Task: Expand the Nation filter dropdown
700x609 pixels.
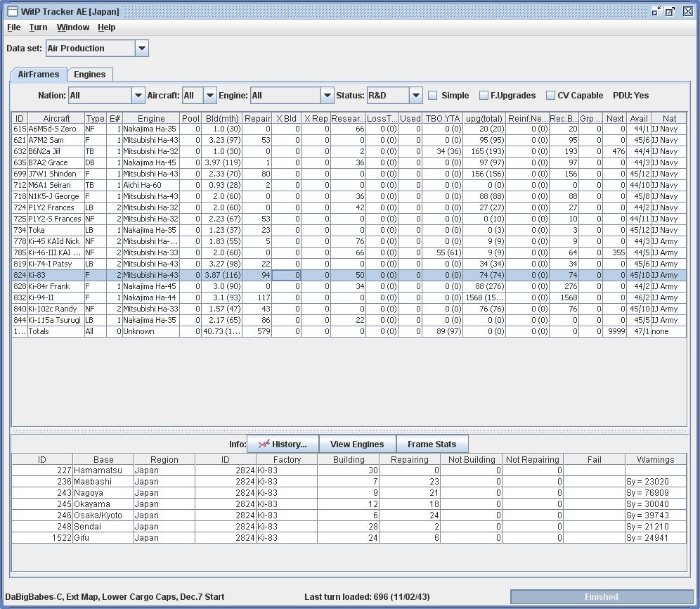Action: click(138, 96)
